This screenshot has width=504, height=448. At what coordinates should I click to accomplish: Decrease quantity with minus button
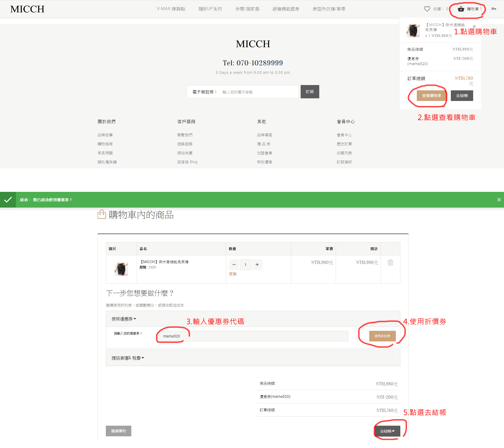(234, 265)
